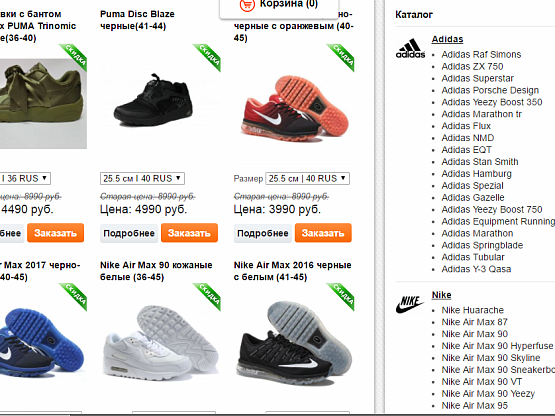555x416 pixels.
Task: Open the Nike Air Max 90 кожаные белые title
Action: point(156,271)
